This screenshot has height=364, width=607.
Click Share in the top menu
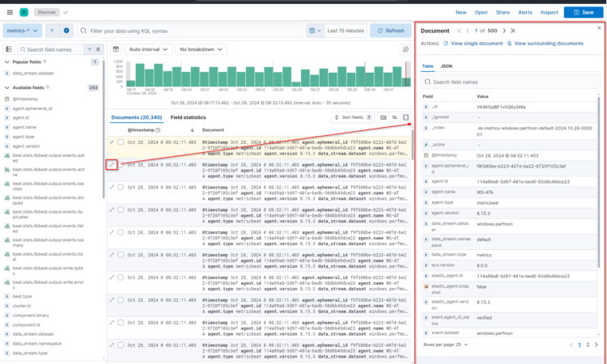pyautogui.click(x=503, y=12)
